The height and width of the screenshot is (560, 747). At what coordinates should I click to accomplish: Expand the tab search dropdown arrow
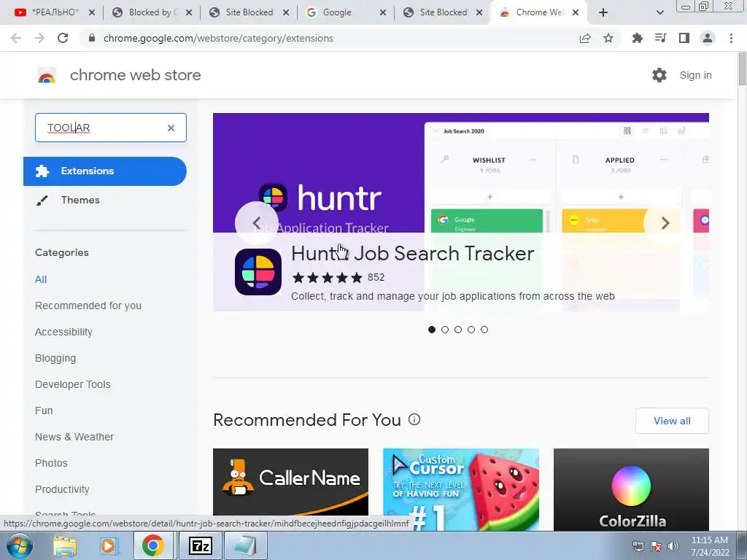659,12
